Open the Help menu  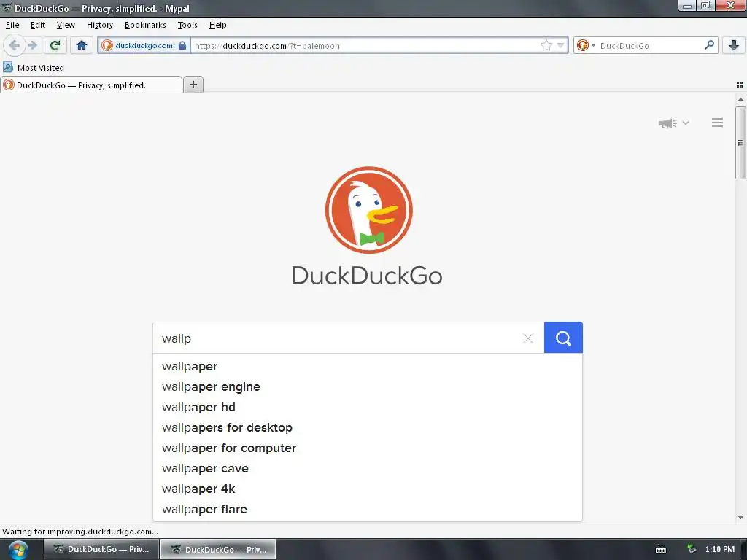pyautogui.click(x=217, y=25)
